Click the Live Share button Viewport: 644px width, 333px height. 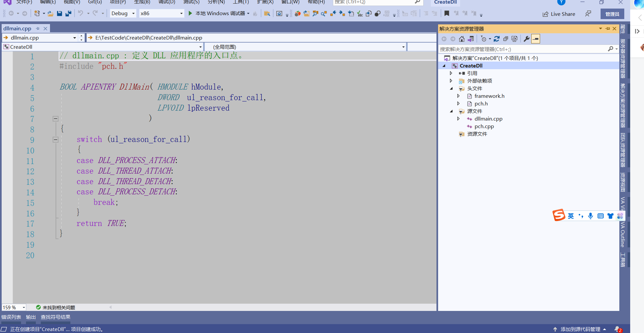pyautogui.click(x=559, y=14)
